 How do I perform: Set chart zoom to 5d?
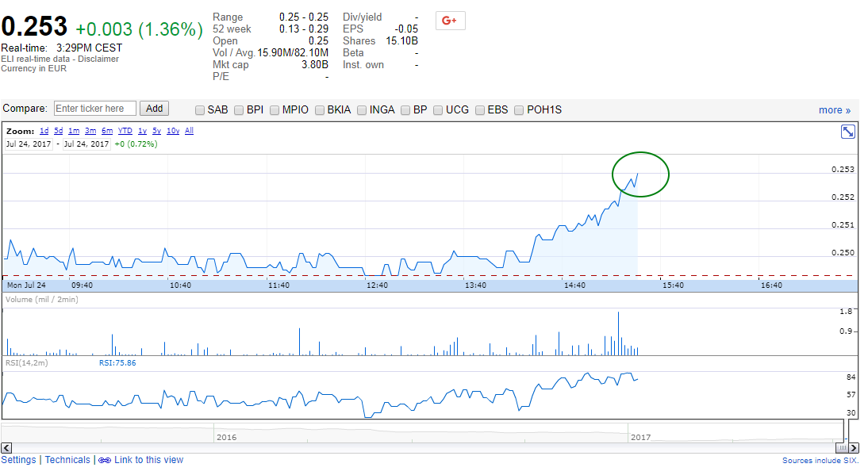(x=58, y=131)
